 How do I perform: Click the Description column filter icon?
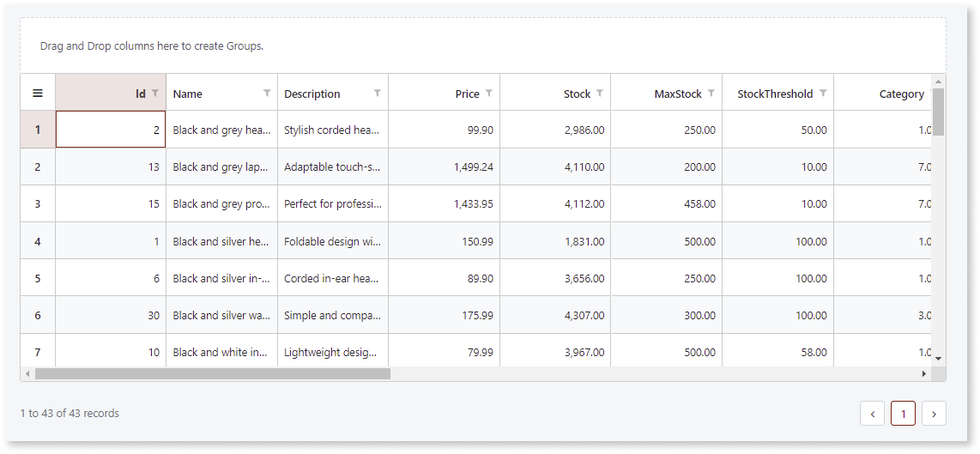[378, 93]
